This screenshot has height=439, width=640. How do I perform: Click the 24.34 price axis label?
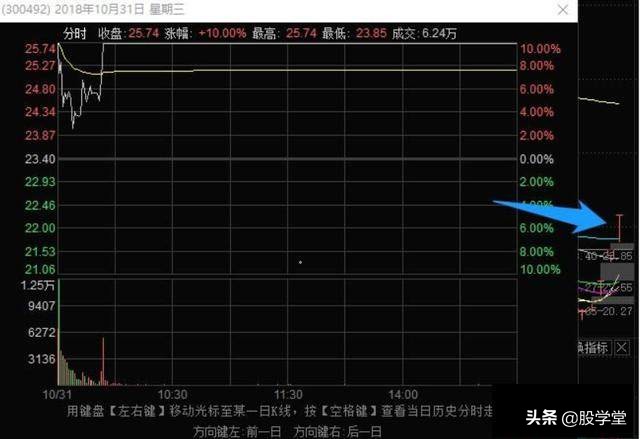pyautogui.click(x=40, y=112)
